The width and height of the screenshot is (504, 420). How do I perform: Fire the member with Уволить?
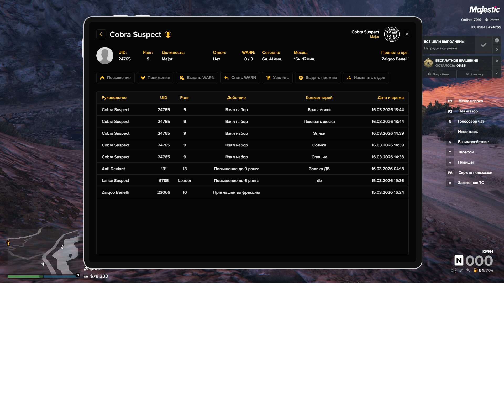point(277,78)
